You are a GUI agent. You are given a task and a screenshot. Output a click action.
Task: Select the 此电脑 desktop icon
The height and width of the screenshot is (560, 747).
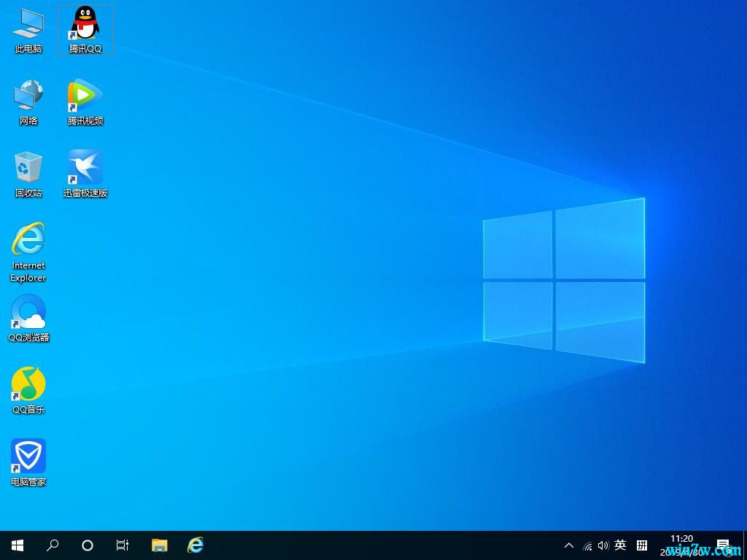pyautogui.click(x=28, y=31)
